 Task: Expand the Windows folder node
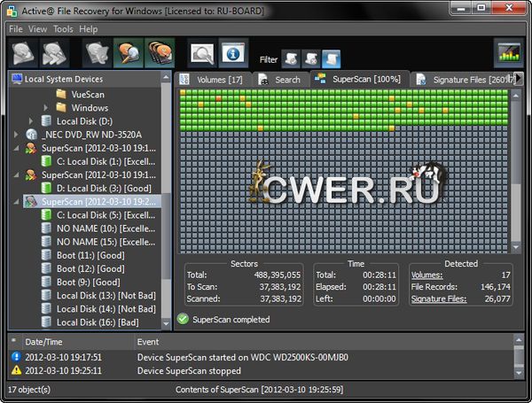click(x=47, y=108)
